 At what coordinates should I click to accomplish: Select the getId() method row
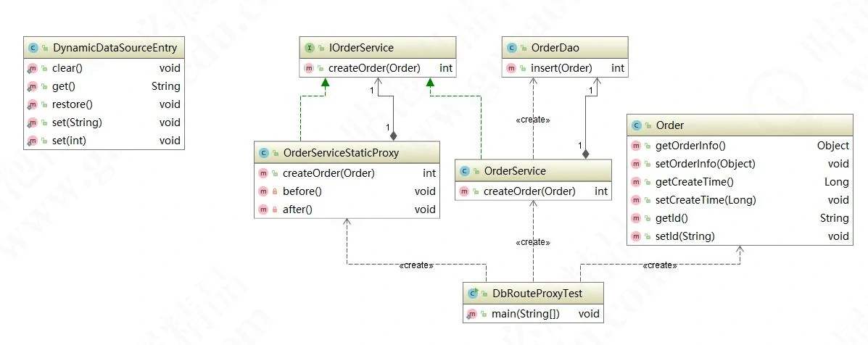pyautogui.click(x=740, y=218)
